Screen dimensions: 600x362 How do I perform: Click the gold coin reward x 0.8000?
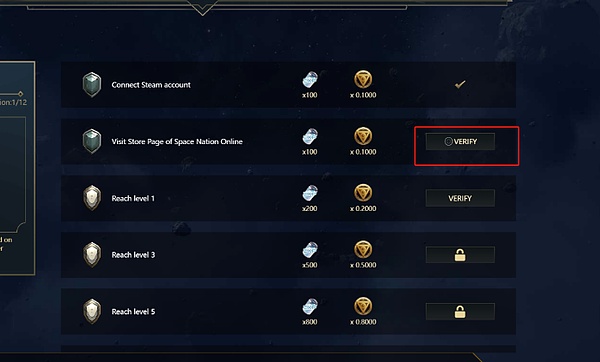coord(363,306)
